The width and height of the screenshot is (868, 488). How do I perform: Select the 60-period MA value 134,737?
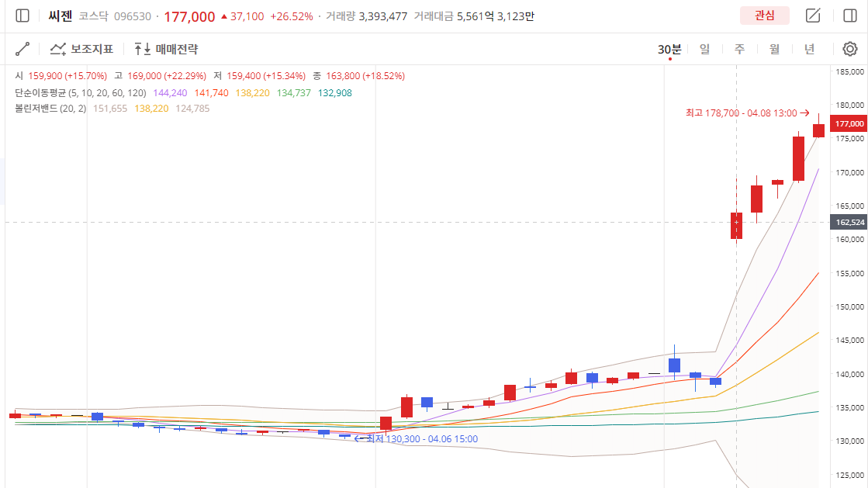[294, 93]
